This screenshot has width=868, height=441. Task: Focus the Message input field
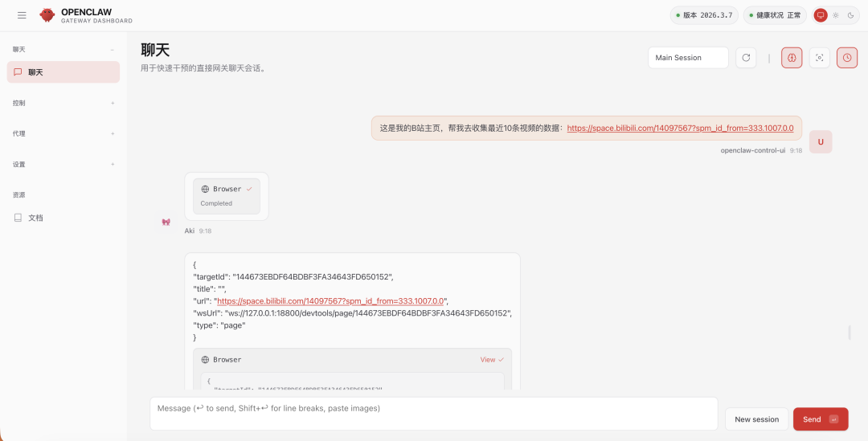tap(434, 414)
